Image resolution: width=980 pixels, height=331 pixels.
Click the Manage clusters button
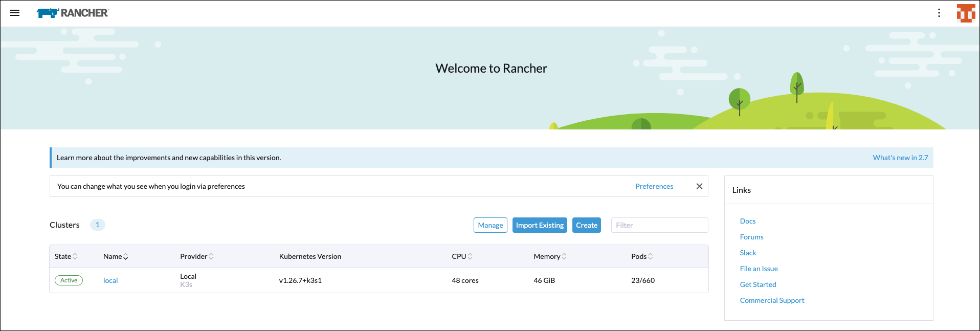pyautogui.click(x=490, y=225)
